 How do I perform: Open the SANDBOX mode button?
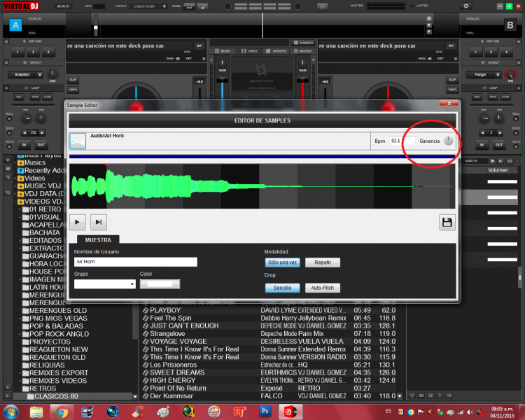(x=303, y=43)
